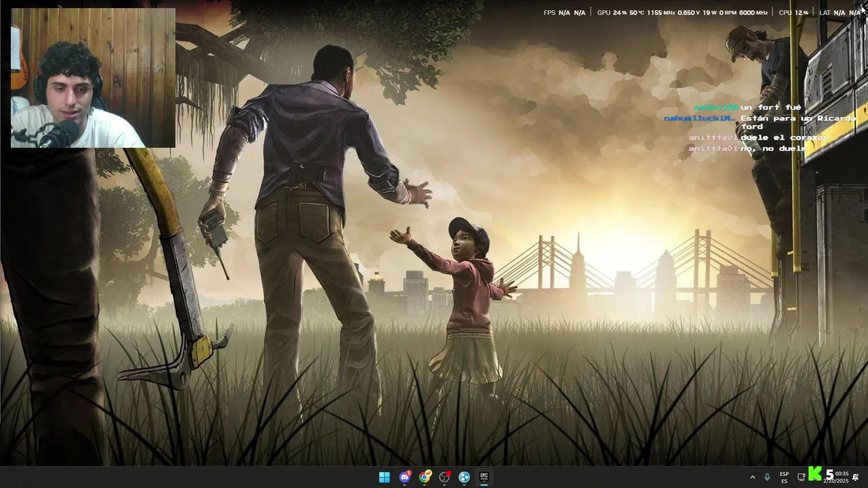
Task: Click the chat message 'un fort fué'
Action: pyautogui.click(x=771, y=107)
